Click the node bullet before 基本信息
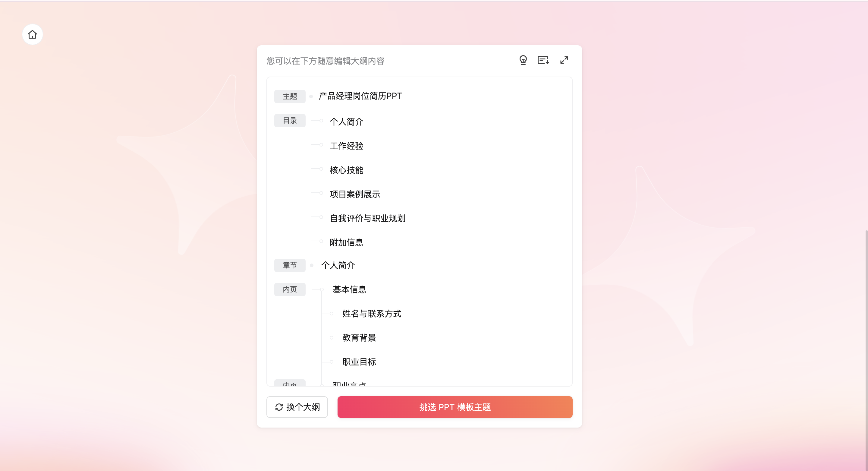 coord(322,289)
